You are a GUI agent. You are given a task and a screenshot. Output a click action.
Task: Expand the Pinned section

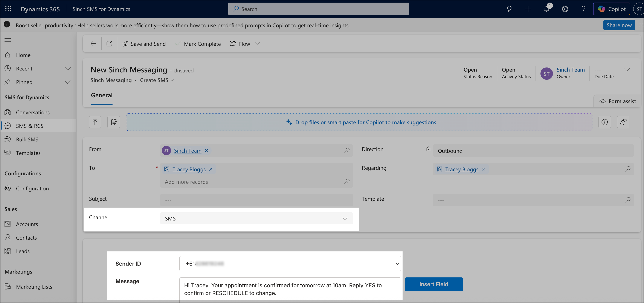click(x=67, y=82)
